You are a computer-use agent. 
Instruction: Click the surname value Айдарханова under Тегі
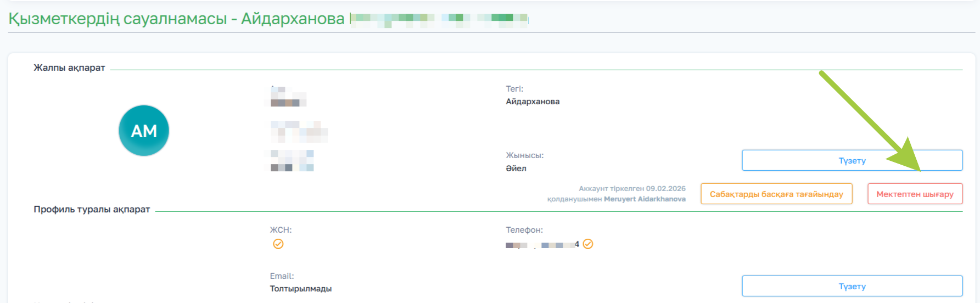pos(533,102)
